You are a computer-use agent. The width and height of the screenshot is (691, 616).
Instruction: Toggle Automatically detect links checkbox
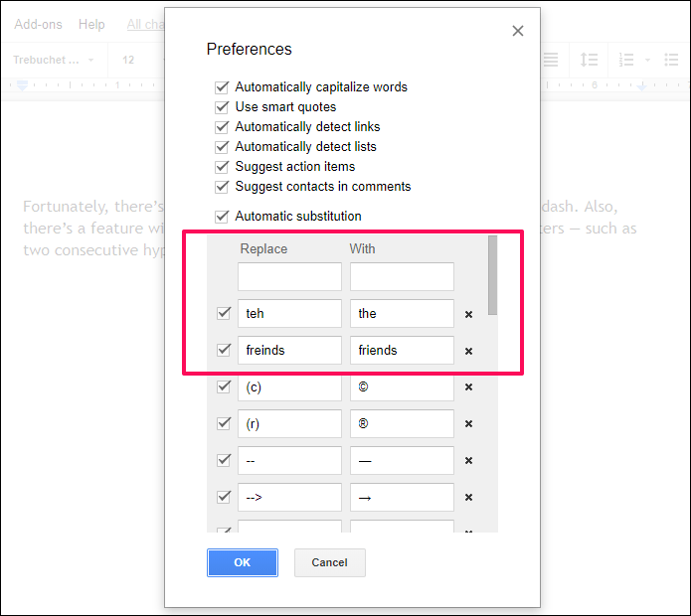(222, 127)
